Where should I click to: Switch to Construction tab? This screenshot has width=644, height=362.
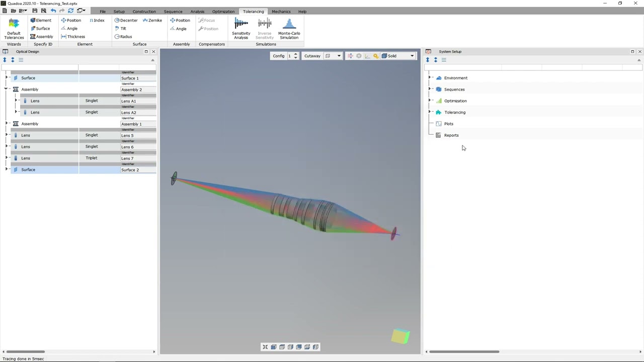pyautogui.click(x=144, y=12)
